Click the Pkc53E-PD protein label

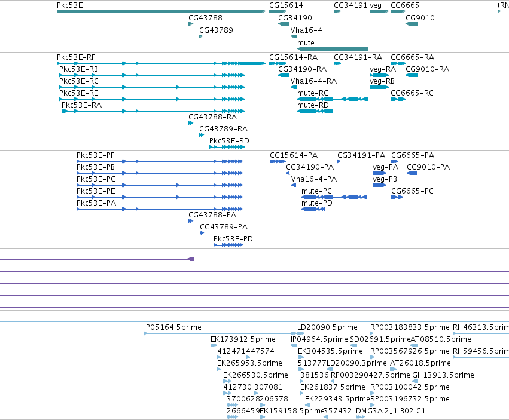tap(233, 239)
